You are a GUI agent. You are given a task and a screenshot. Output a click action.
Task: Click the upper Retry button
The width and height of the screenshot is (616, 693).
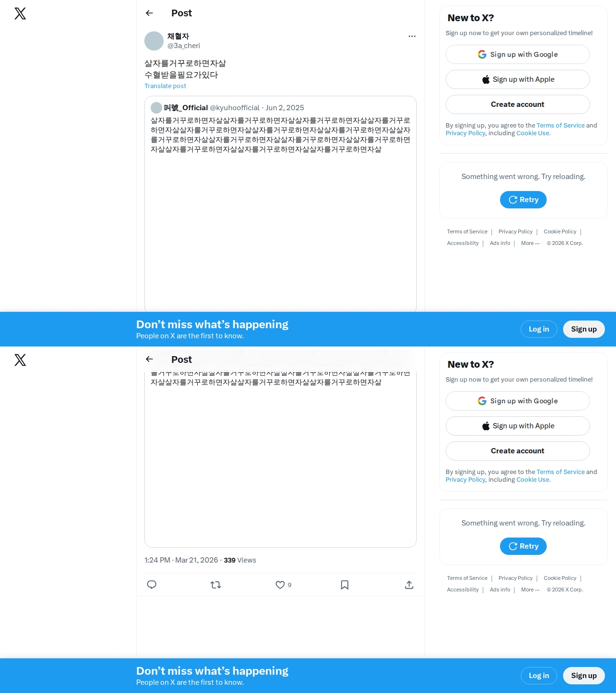[x=523, y=200]
